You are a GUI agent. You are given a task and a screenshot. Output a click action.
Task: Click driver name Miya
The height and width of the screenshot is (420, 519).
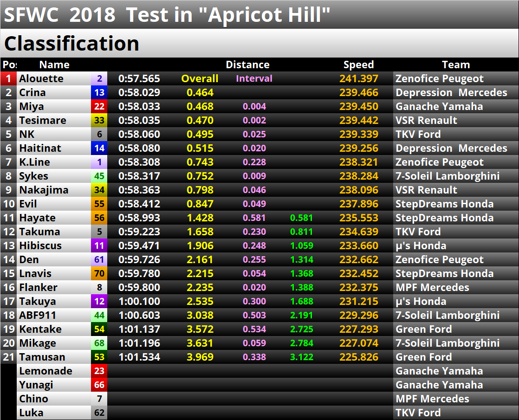pos(32,106)
